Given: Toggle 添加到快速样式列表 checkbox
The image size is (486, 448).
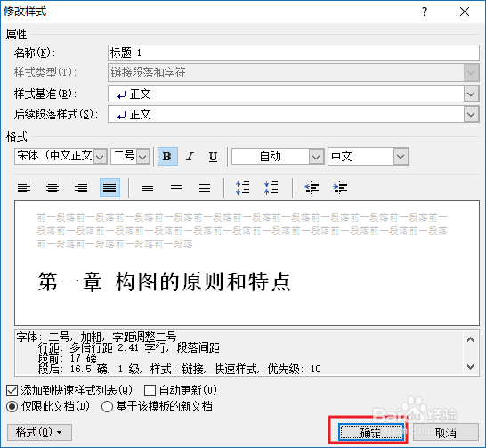Looking at the screenshot, I should pyautogui.click(x=12, y=390).
